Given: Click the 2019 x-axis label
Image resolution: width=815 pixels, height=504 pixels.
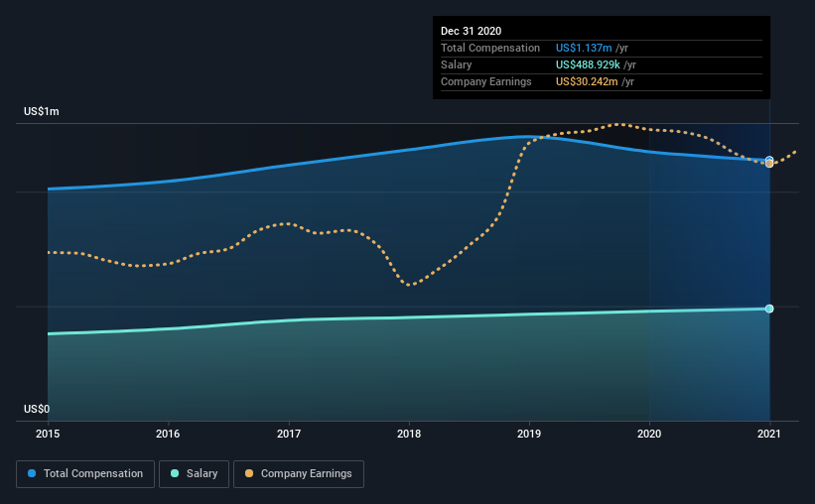Looking at the screenshot, I should click(x=529, y=434).
